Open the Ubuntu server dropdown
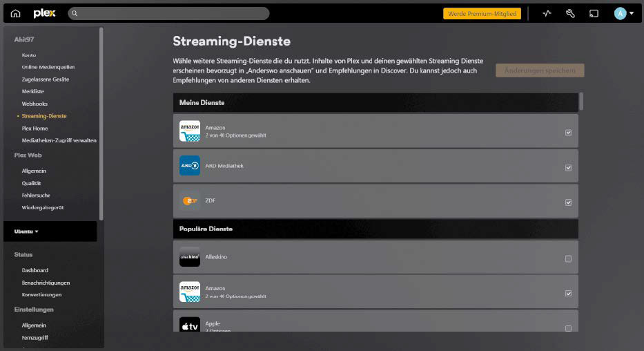 26,231
